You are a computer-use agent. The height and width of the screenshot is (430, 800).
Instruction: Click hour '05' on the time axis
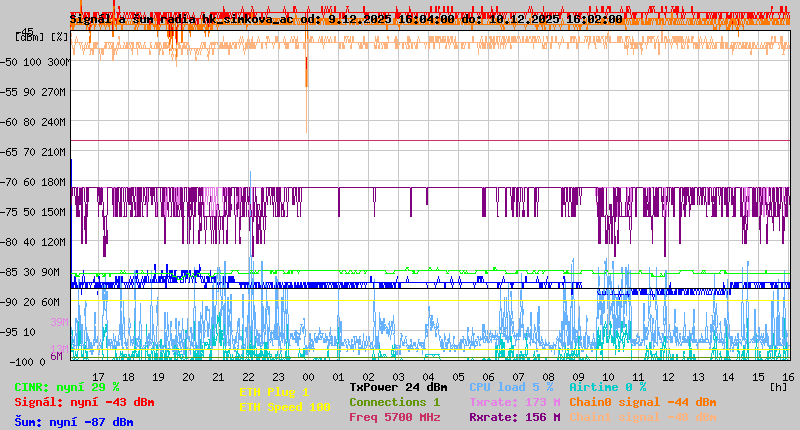pos(459,377)
